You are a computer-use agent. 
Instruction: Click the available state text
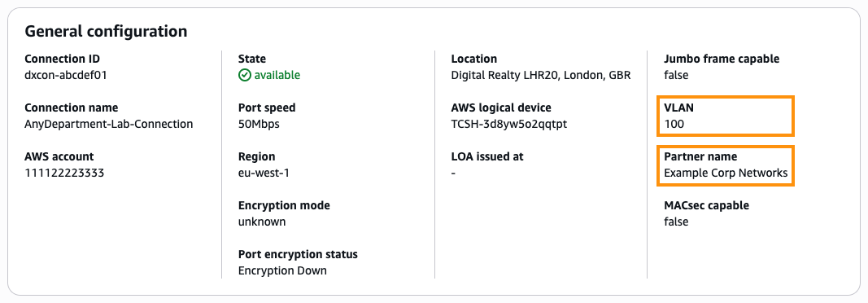pyautogui.click(x=277, y=75)
